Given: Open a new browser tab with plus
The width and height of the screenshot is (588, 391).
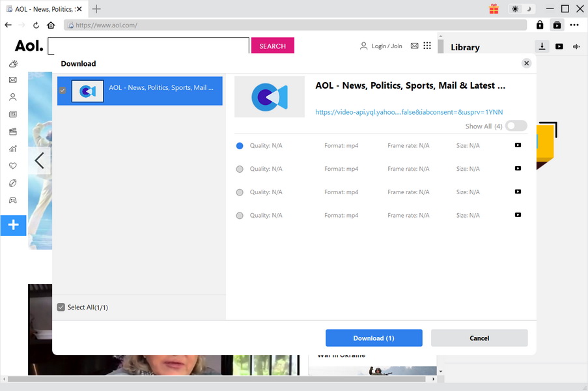Looking at the screenshot, I should [96, 9].
